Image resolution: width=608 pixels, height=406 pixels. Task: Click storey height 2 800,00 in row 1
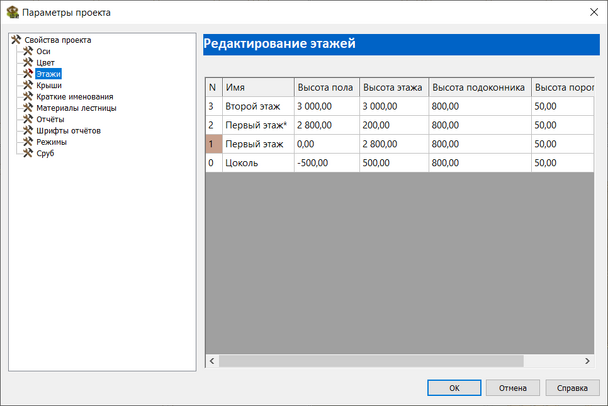(394, 144)
